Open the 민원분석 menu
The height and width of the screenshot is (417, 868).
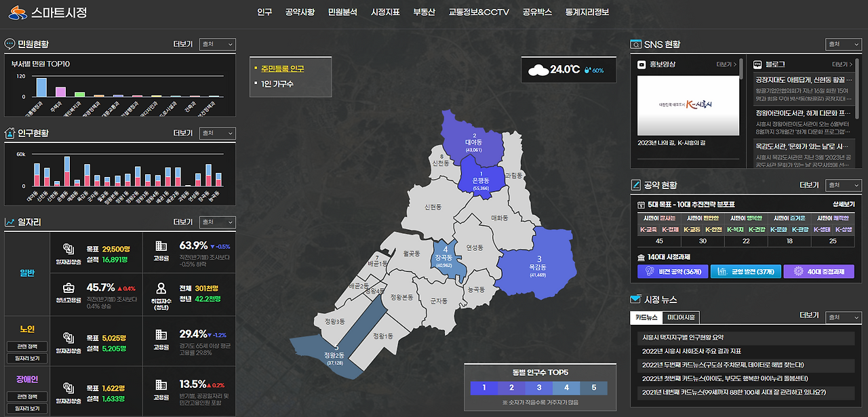(x=342, y=12)
